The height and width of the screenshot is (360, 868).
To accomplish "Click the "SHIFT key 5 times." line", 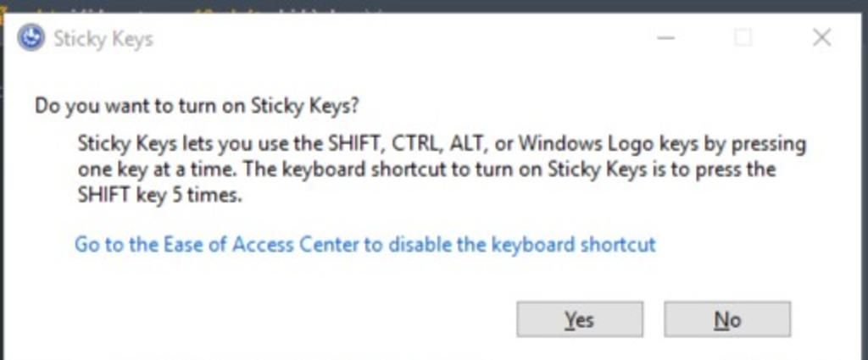I will pyautogui.click(x=160, y=195).
